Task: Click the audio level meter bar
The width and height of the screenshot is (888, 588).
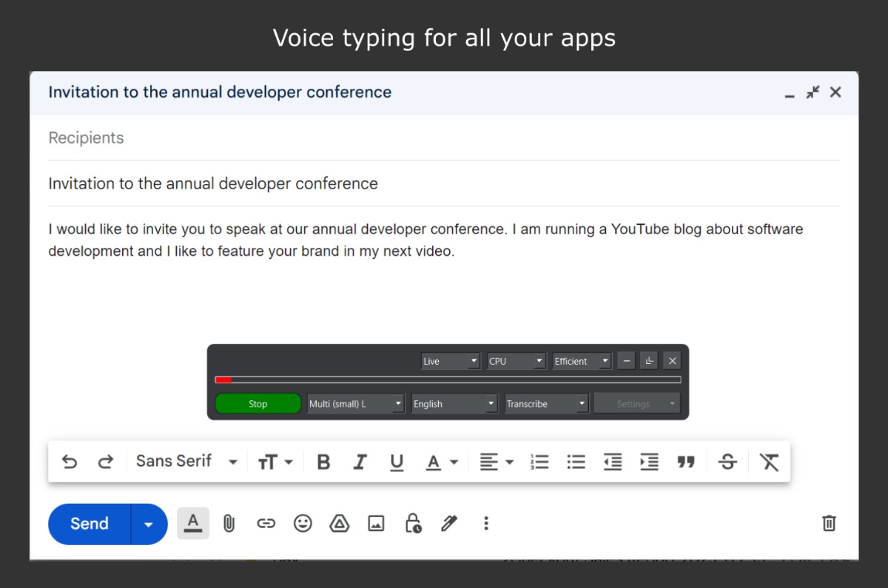Action: coord(448,380)
